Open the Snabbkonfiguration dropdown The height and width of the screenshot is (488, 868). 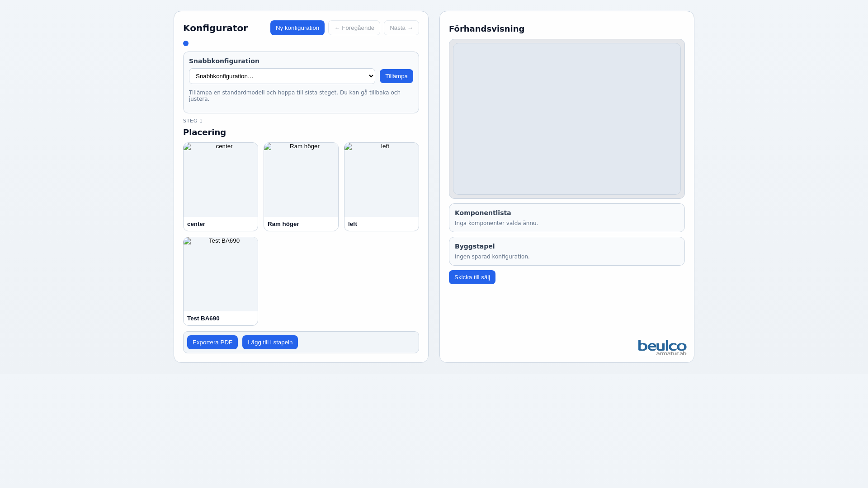tap(282, 76)
